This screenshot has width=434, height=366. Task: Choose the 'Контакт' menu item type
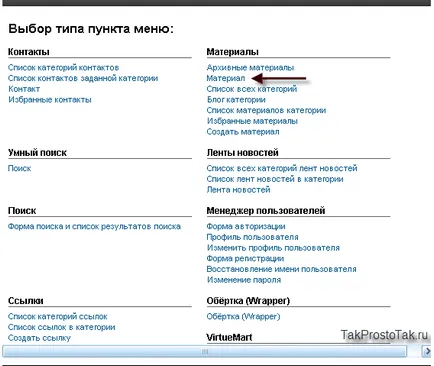click(x=24, y=89)
